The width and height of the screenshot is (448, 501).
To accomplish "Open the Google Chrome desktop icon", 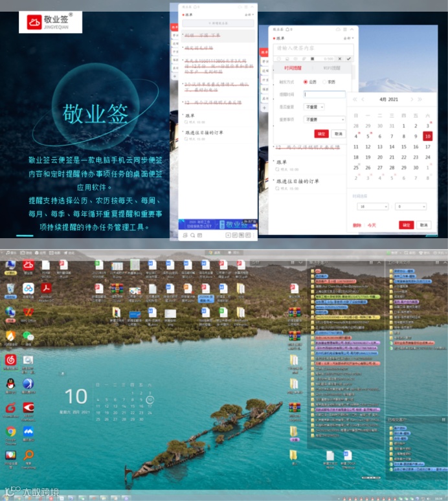I will point(10,432).
